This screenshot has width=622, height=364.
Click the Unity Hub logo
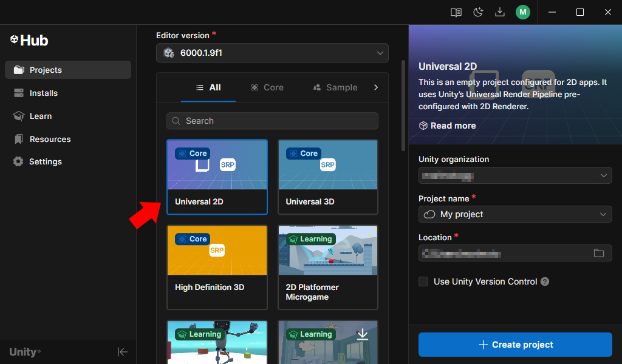point(29,40)
